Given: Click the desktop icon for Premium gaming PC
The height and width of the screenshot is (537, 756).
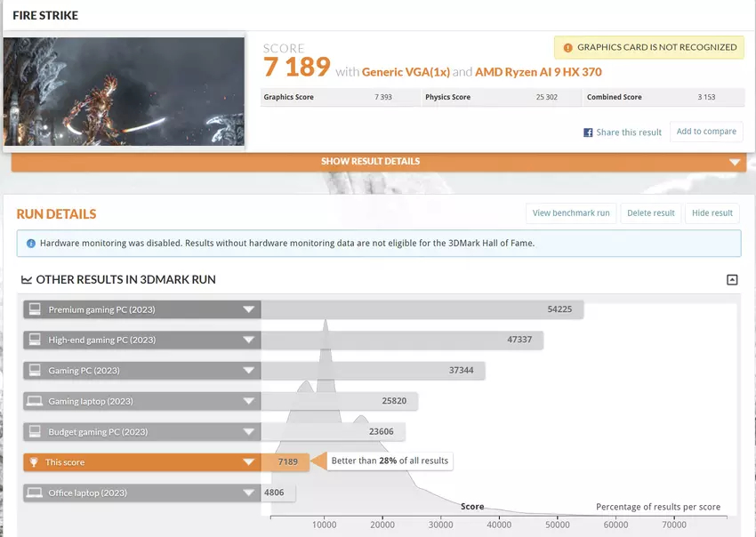Looking at the screenshot, I should [35, 309].
